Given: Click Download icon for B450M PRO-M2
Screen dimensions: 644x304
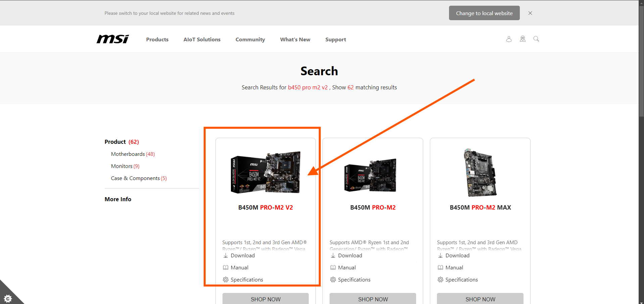Looking at the screenshot, I should click(x=333, y=256).
